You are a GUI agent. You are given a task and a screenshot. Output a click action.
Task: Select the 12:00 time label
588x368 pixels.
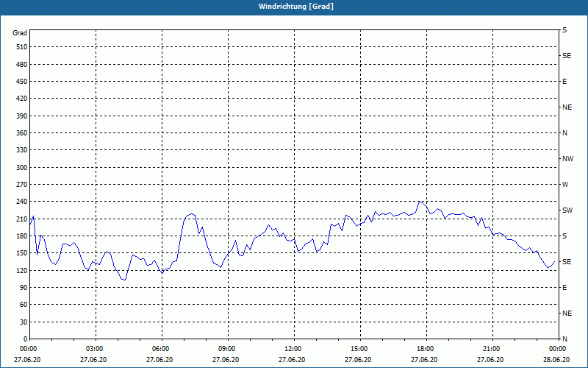click(x=292, y=349)
